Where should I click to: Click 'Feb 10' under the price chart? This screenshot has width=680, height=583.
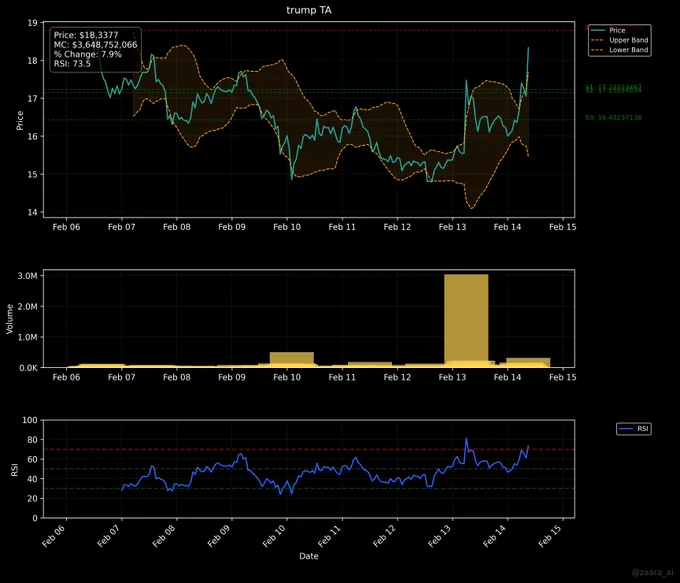tap(287, 227)
